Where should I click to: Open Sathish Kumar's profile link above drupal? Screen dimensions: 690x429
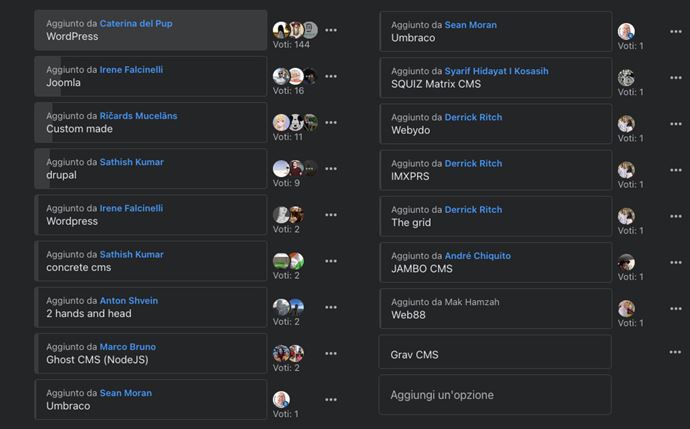click(132, 162)
